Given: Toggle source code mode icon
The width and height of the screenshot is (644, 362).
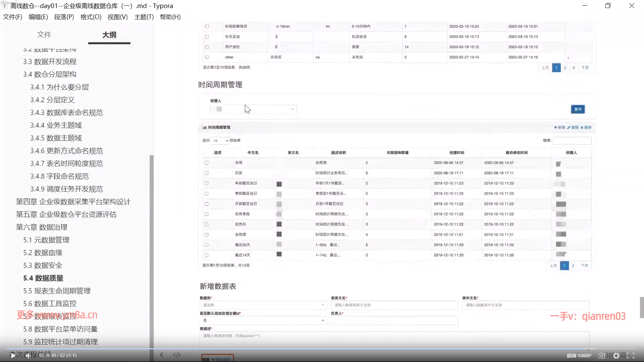Looking at the screenshot, I should coord(177,355).
